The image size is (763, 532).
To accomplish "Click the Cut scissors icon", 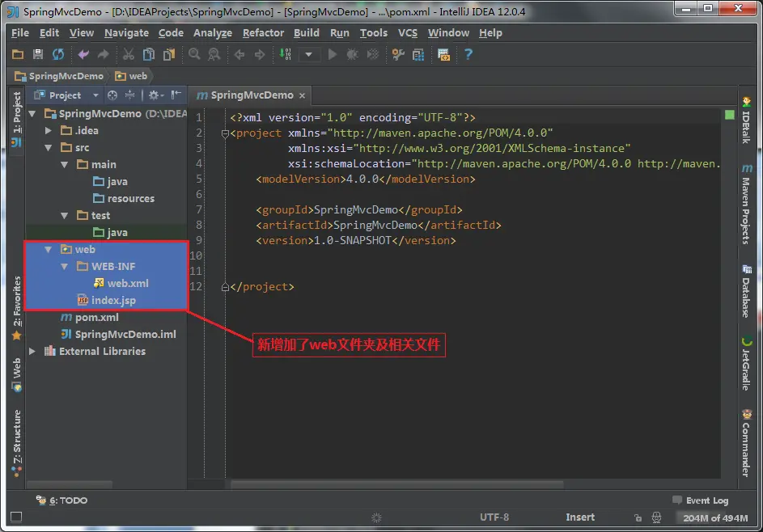I will (x=129, y=54).
